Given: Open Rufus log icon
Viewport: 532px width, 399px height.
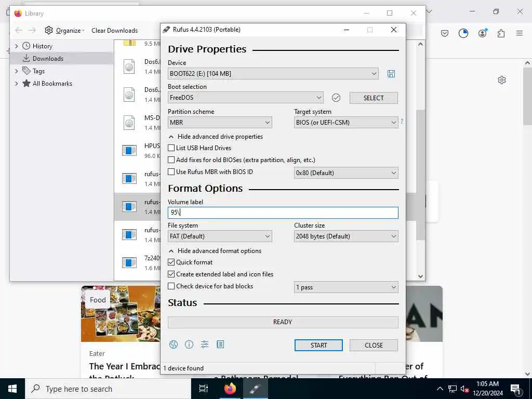Looking at the screenshot, I should (220, 345).
